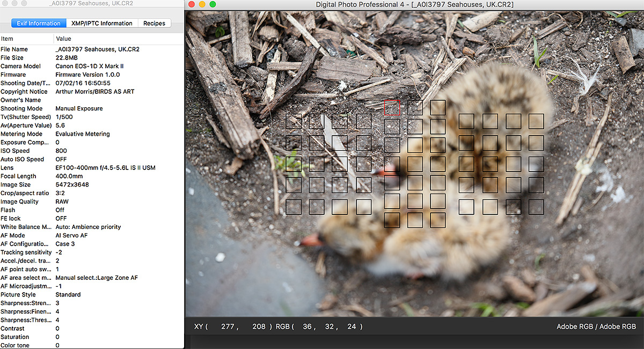Select the File Size 22.8MB row
The height and width of the screenshot is (349, 644).
[92, 58]
